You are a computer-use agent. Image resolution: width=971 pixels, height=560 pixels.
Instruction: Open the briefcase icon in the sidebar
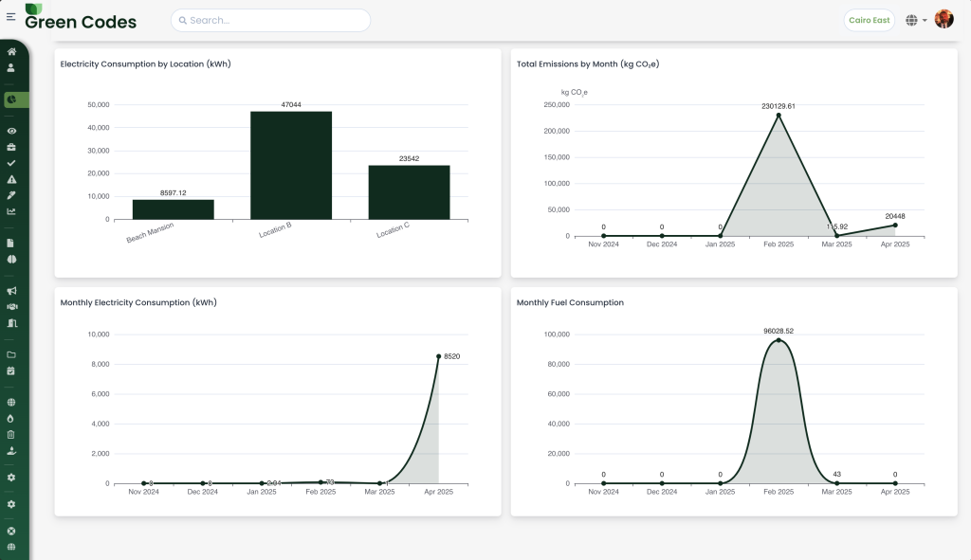[x=11, y=147]
